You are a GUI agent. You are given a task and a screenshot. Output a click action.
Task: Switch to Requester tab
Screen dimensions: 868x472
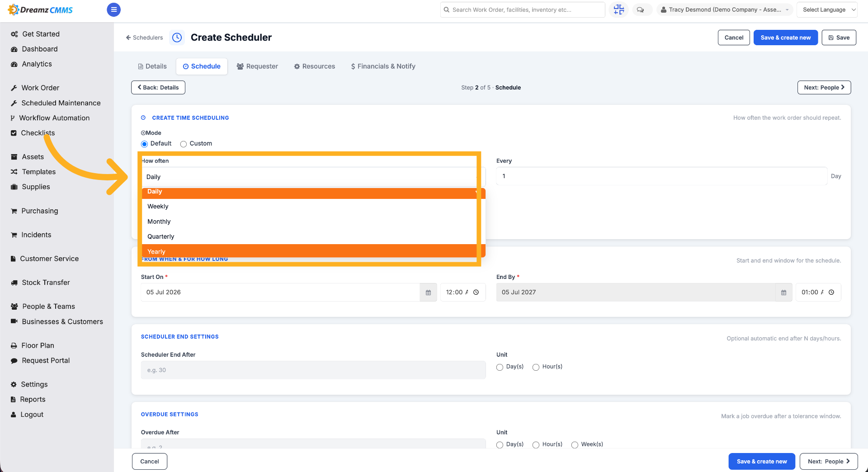click(x=257, y=66)
